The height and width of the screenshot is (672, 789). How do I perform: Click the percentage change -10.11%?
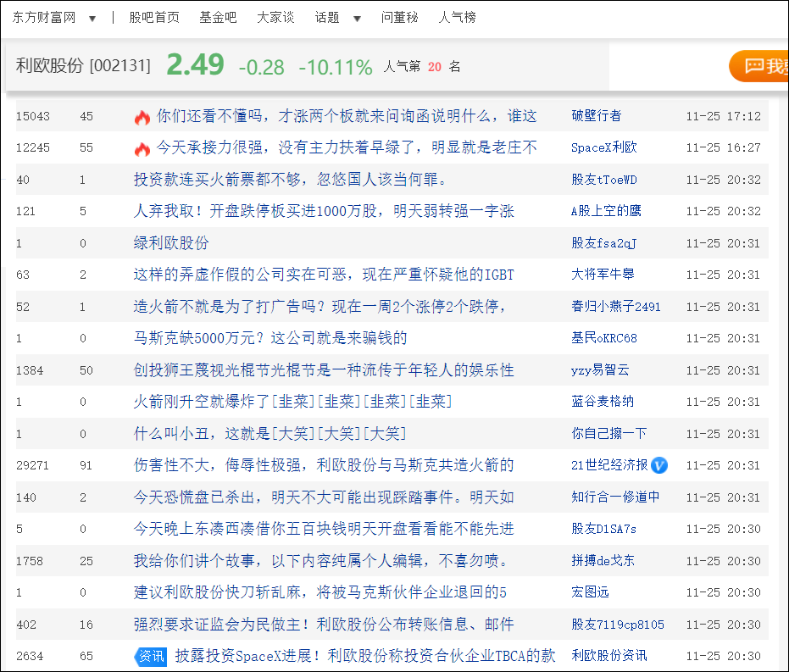click(336, 68)
